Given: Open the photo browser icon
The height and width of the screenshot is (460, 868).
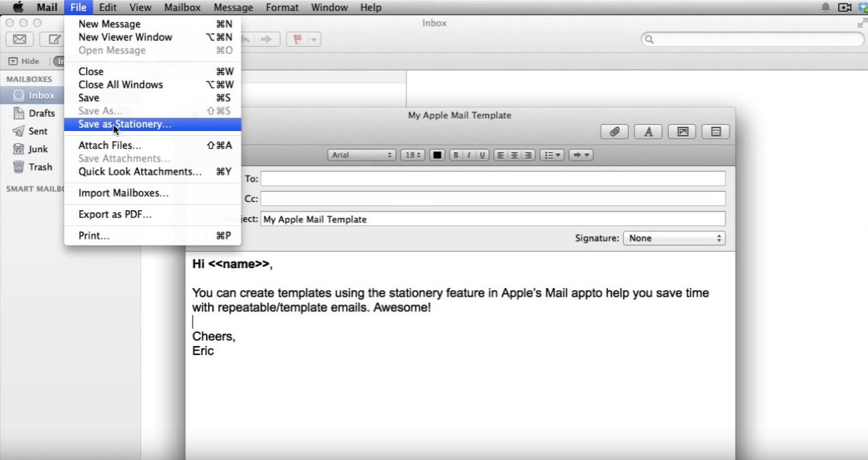Looking at the screenshot, I should (x=683, y=132).
